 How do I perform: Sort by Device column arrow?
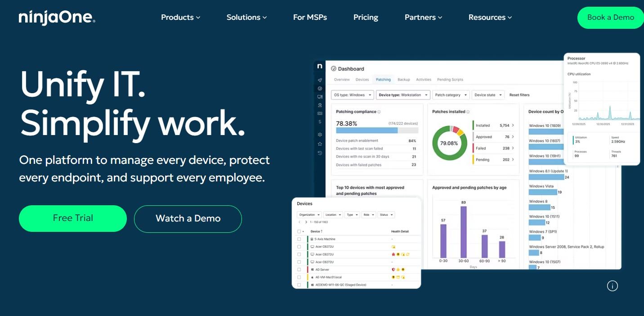322,231
